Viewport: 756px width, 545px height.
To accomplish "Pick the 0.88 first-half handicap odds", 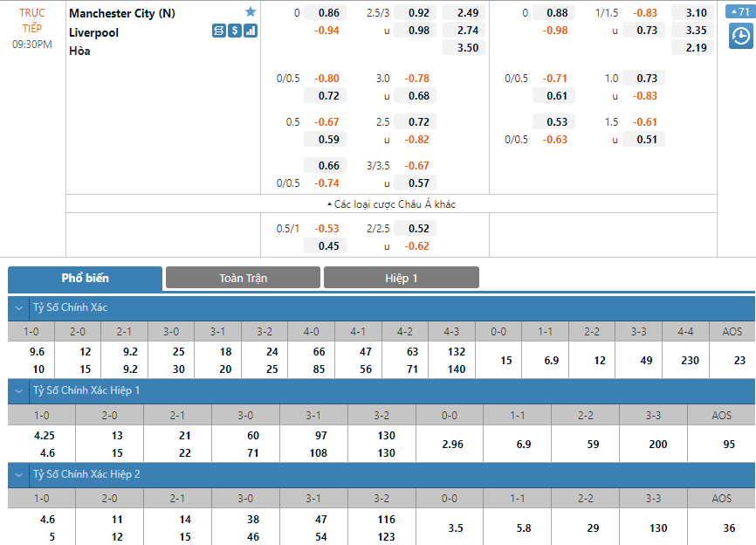I will (x=553, y=13).
